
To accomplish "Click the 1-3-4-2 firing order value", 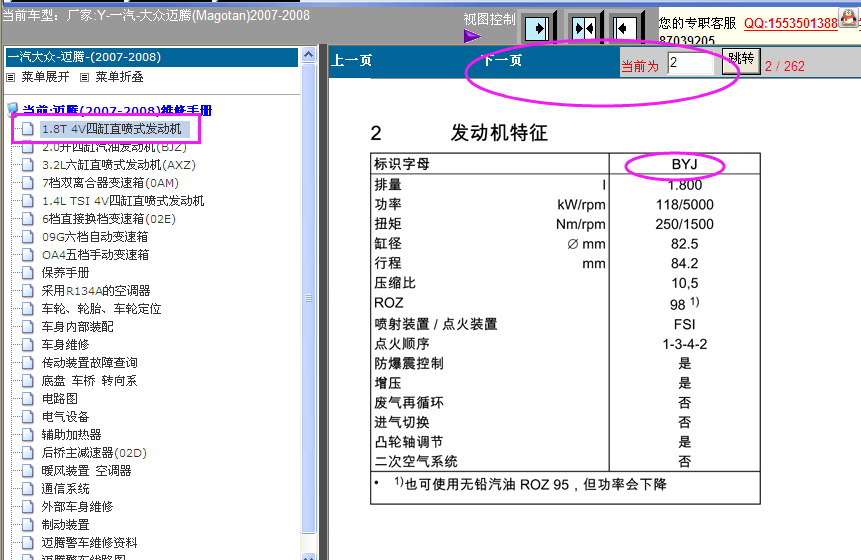I will pyautogui.click(x=684, y=344).
